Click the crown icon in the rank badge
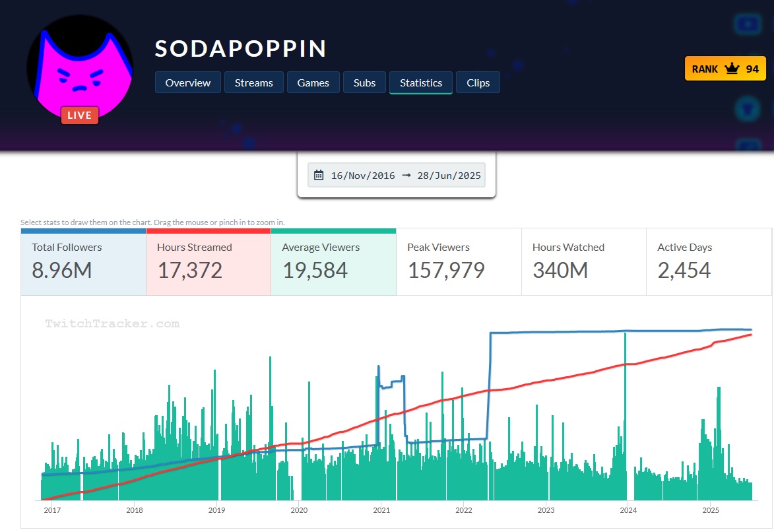Viewport: 774px width, 532px height. click(x=732, y=69)
